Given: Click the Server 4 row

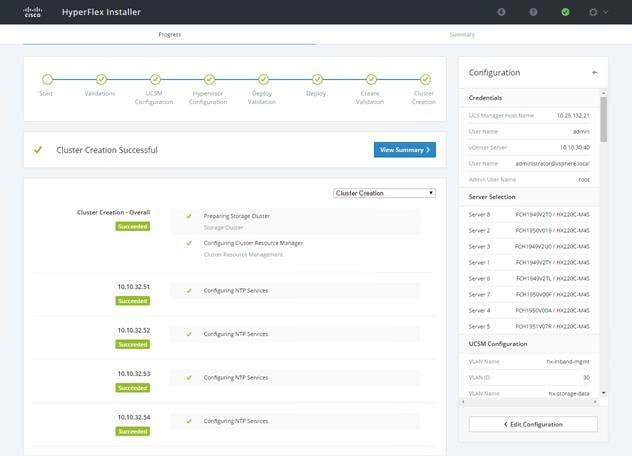Looking at the screenshot, I should [529, 310].
